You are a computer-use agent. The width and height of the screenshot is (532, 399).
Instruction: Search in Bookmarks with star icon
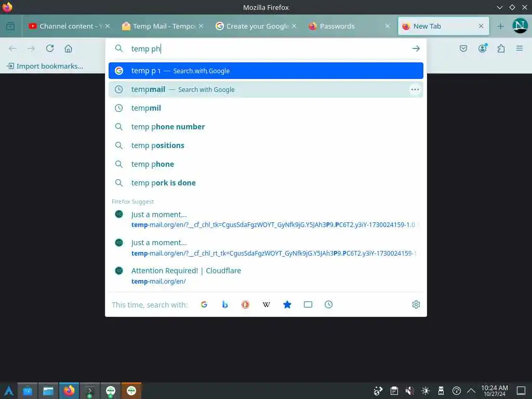click(287, 304)
